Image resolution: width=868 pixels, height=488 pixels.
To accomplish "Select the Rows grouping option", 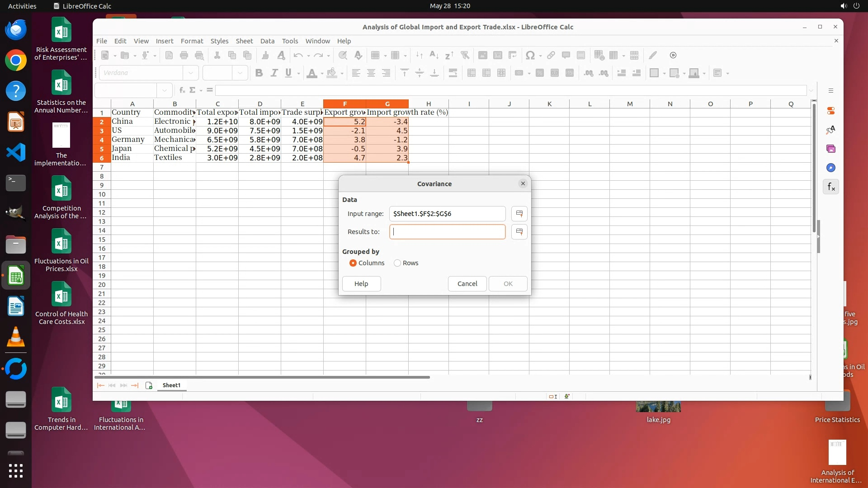I will (x=397, y=263).
